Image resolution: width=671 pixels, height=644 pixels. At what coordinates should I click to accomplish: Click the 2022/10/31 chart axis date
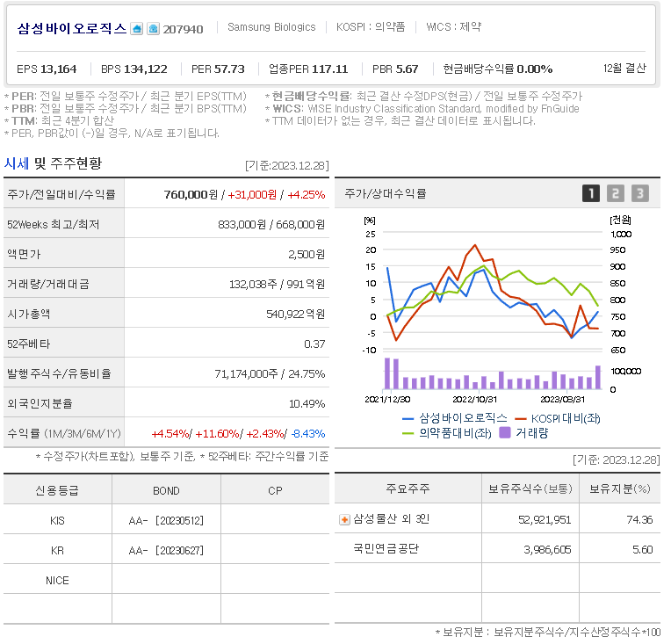click(474, 400)
